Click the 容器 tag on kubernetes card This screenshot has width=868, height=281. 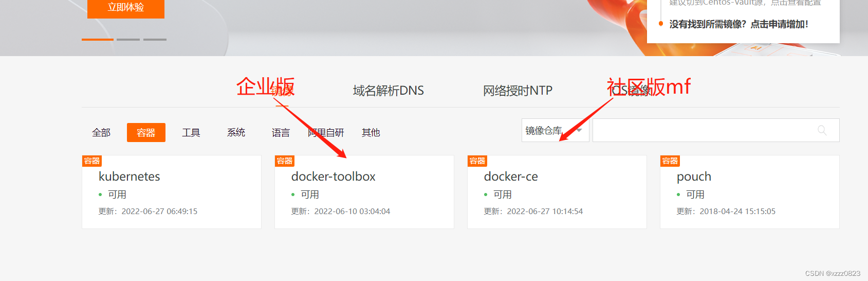point(92,161)
